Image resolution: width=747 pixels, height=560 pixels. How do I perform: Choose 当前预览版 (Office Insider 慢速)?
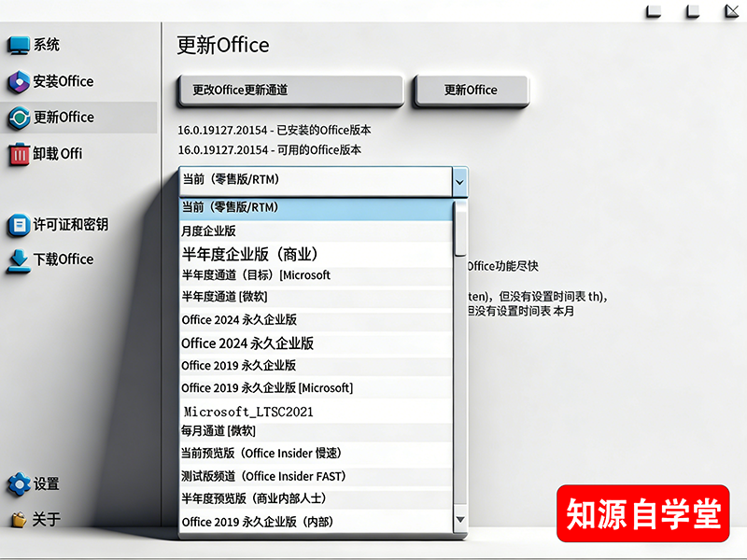280,454
